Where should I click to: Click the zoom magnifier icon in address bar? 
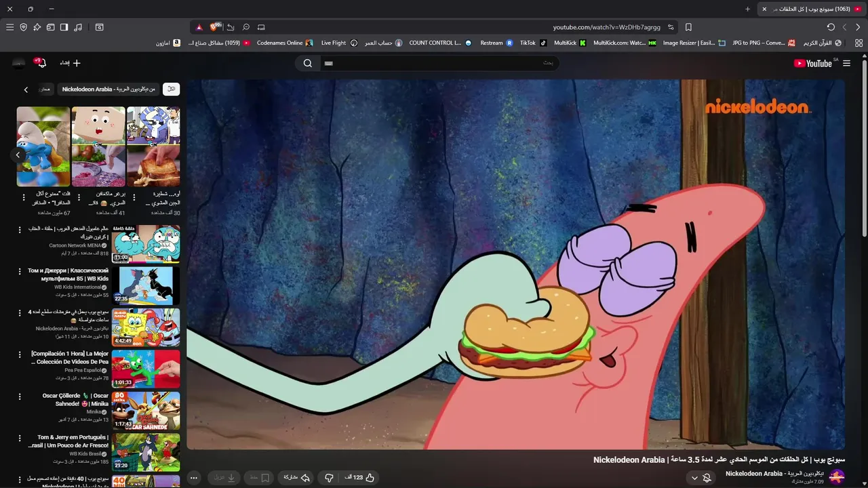[246, 27]
